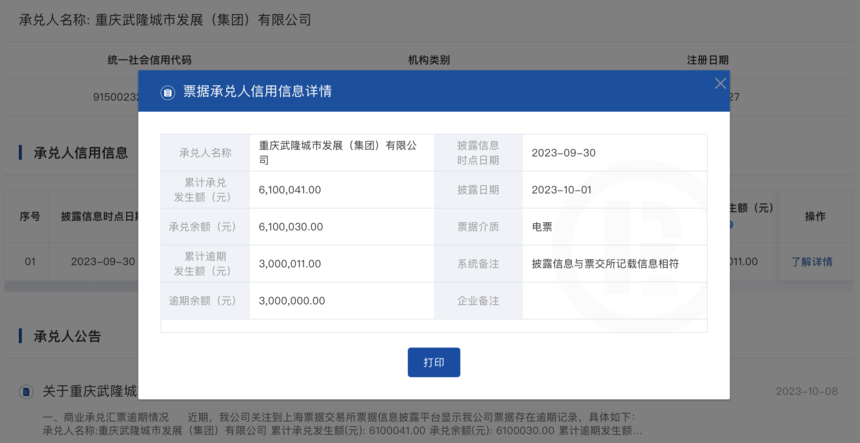Click the 操作 column header in background table
The image size is (860, 443).
pyautogui.click(x=815, y=217)
